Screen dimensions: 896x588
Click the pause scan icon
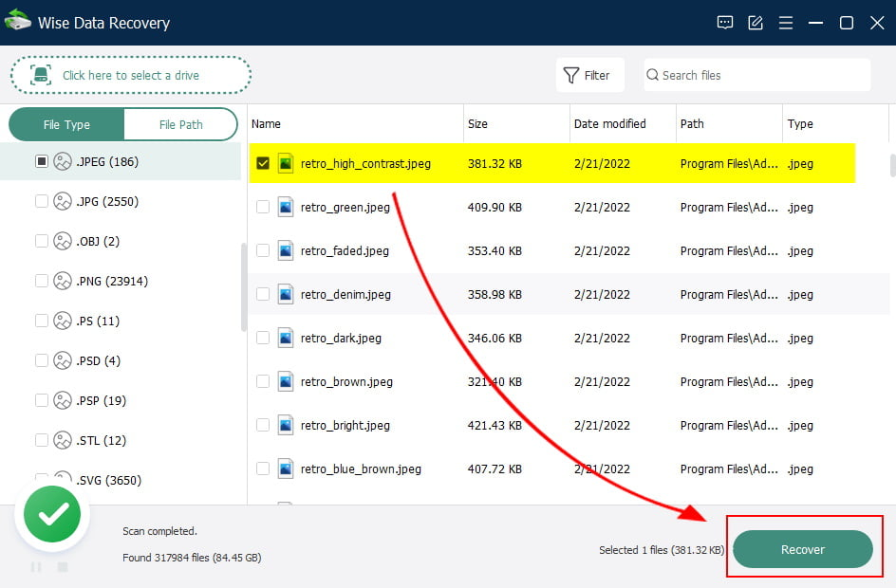(36, 567)
